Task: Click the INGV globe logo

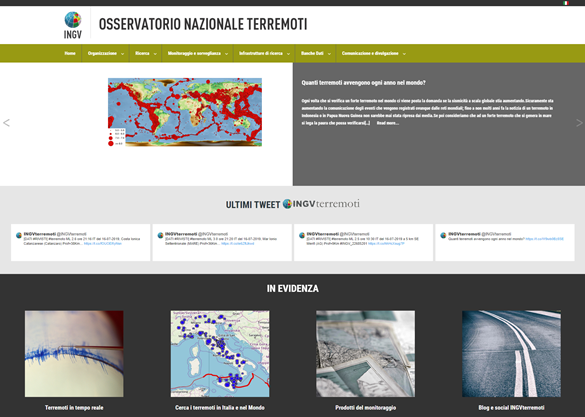Action: coord(73,25)
